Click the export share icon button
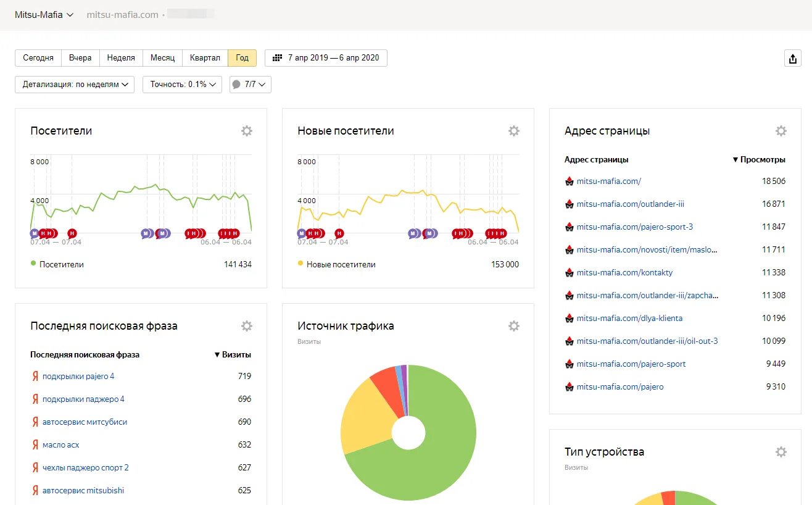Screen dimensions: 812x505 point(793,58)
